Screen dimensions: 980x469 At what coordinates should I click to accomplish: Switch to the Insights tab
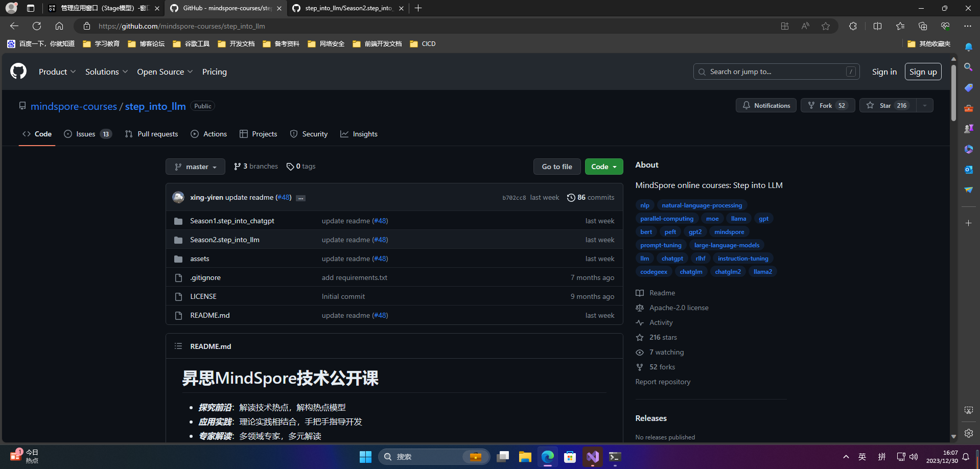coord(359,134)
